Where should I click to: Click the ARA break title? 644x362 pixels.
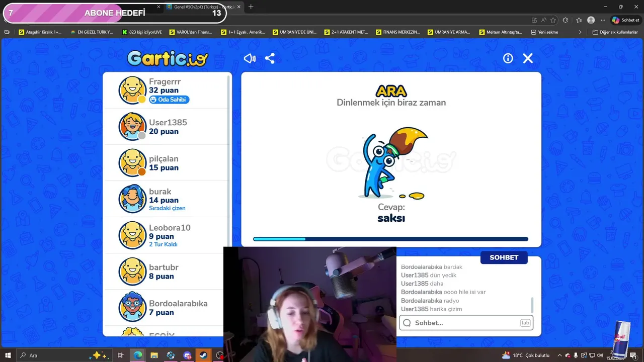[391, 91]
